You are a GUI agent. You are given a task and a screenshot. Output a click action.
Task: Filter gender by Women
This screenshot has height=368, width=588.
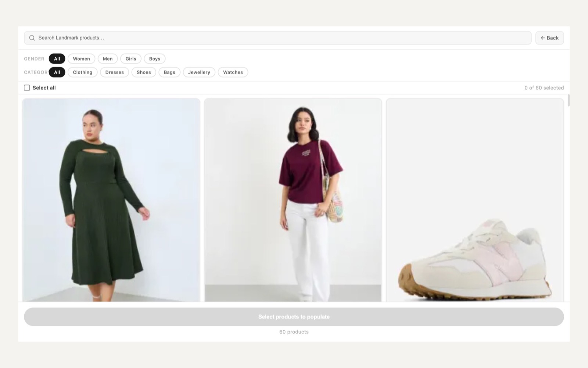point(81,59)
